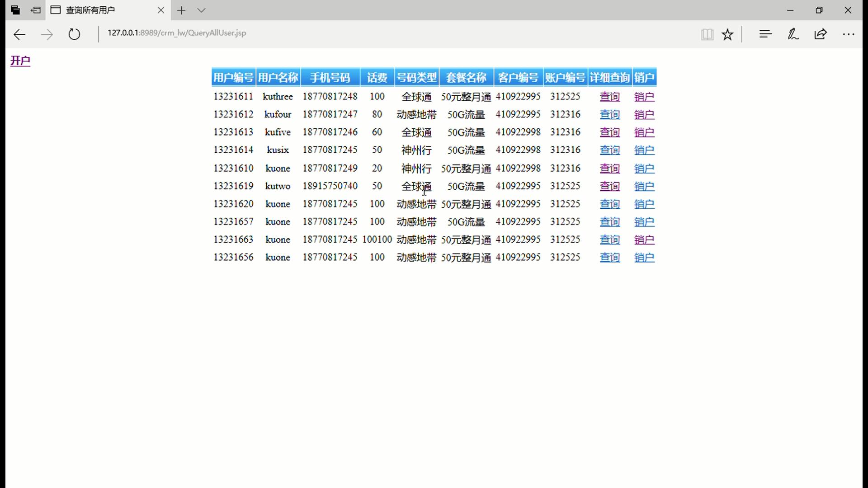Click 销户 link for user 13231663
This screenshot has width=868, height=488.
point(644,239)
